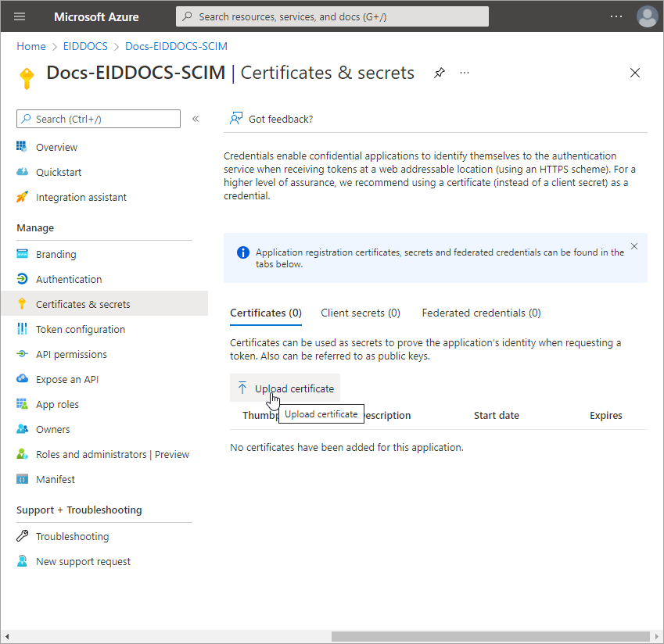Go to the EIDDOCS breadcrumb link
The height and width of the screenshot is (644, 664).
(85, 46)
